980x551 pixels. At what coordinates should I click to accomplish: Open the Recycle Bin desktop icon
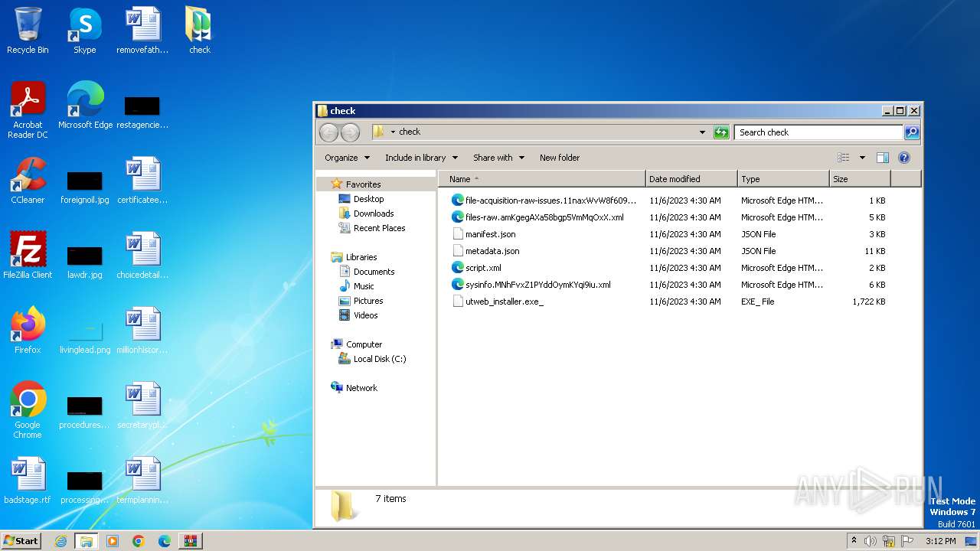[28, 31]
